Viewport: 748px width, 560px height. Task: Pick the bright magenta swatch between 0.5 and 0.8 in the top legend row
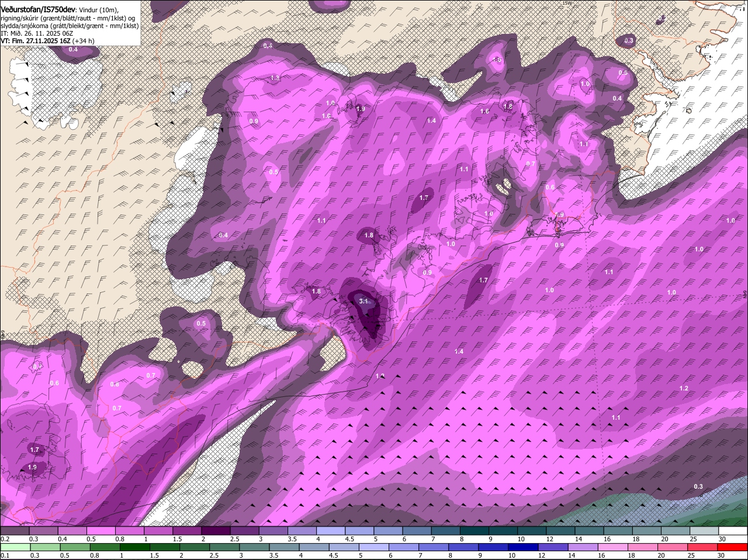pyautogui.click(x=101, y=531)
